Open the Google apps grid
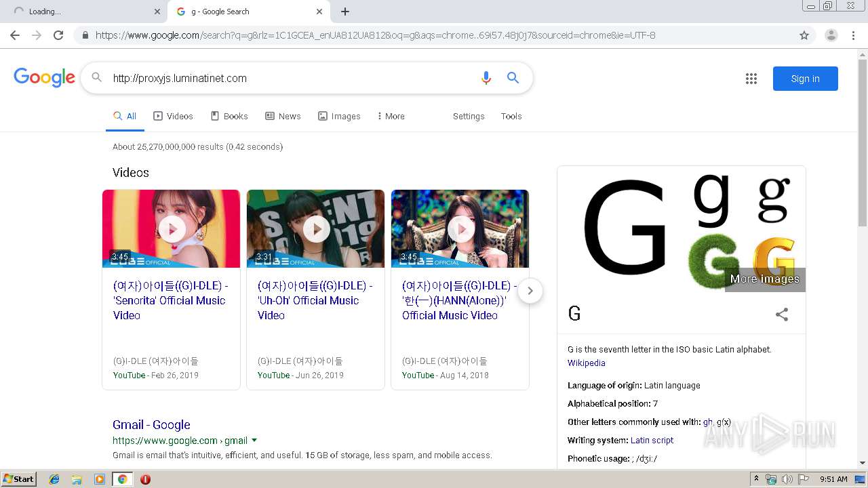Screen dimensions: 868x488 (751, 79)
